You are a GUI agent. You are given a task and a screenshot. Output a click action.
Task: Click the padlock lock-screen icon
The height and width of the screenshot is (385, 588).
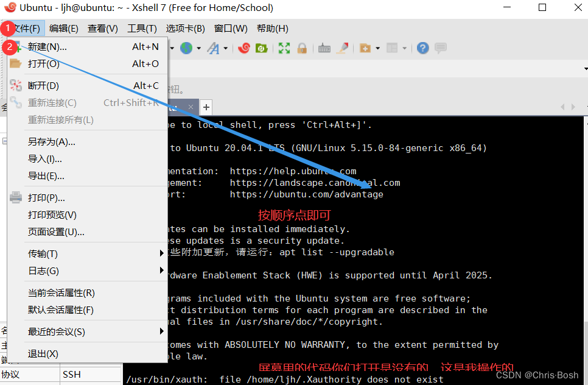[302, 48]
